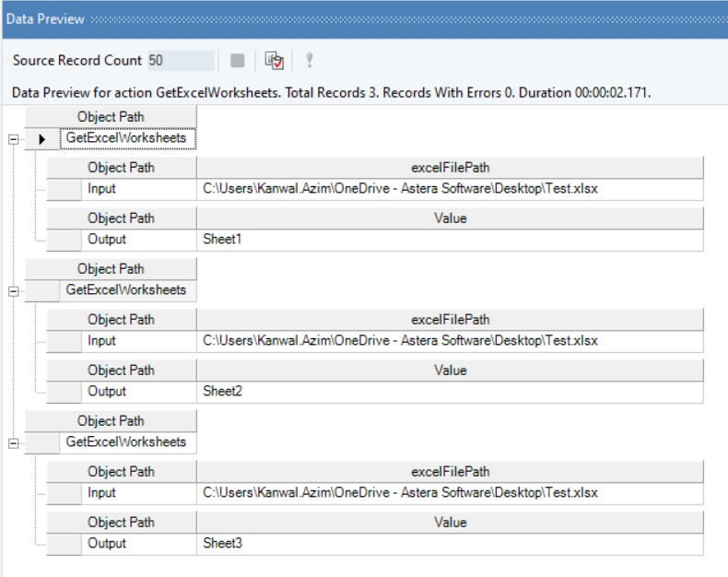
Task: Click the topmost Object Path column header
Action: click(x=111, y=118)
